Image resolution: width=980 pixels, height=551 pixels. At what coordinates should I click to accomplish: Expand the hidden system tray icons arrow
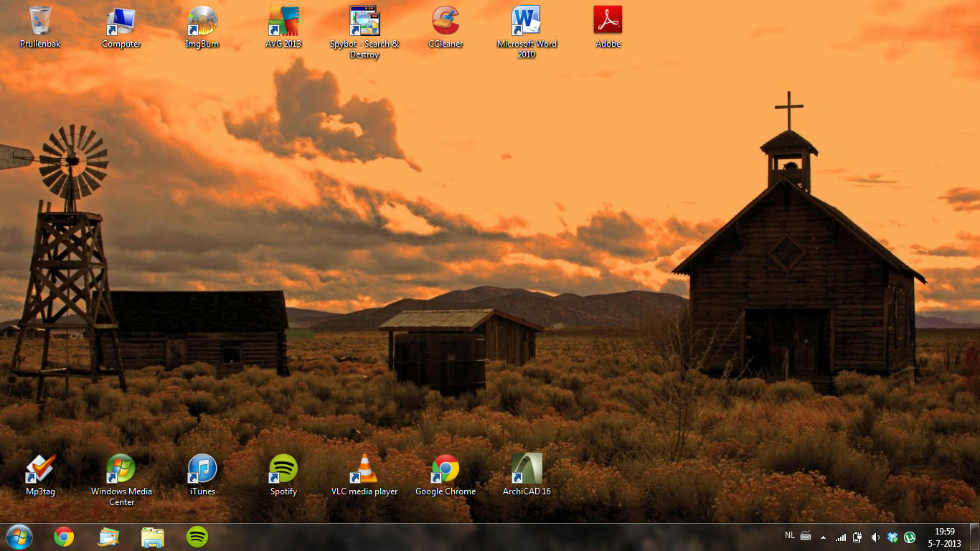coord(823,537)
